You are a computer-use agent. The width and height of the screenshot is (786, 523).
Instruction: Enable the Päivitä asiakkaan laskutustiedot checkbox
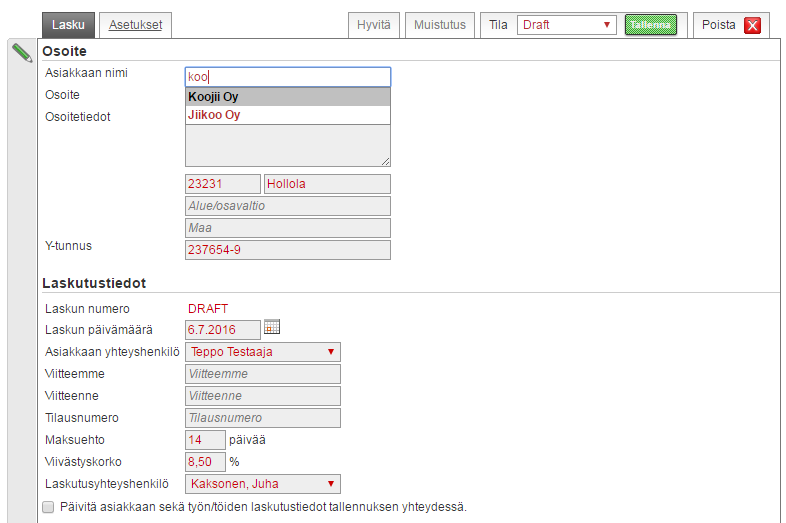click(48, 507)
